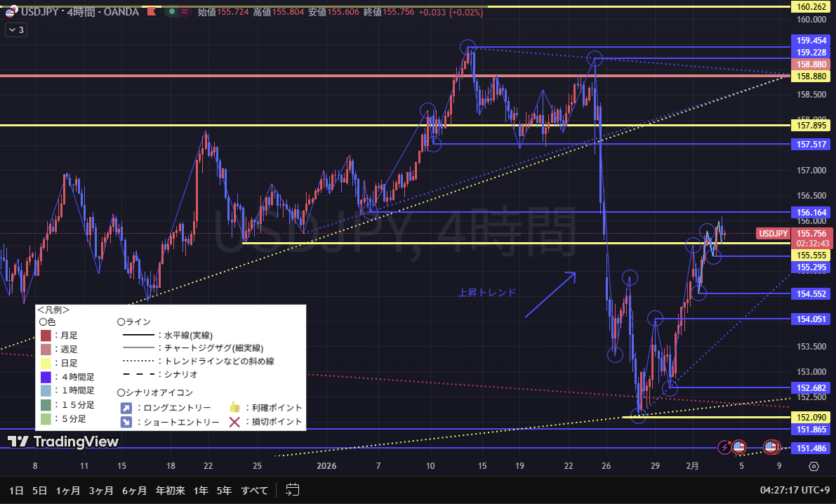Click the US flag economic event near date 5
Viewport: 836px width, 504px height.
(x=738, y=446)
